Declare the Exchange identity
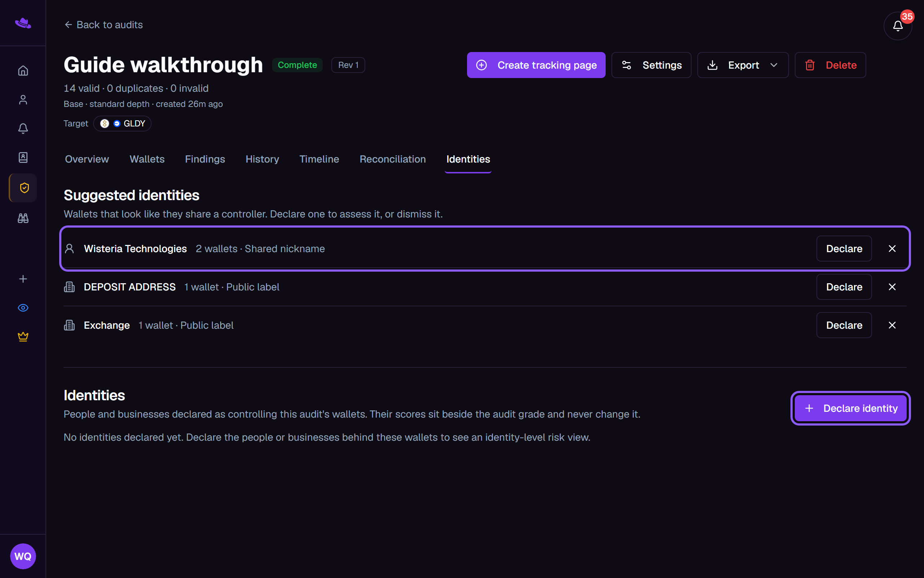The image size is (924, 578). coord(844,325)
